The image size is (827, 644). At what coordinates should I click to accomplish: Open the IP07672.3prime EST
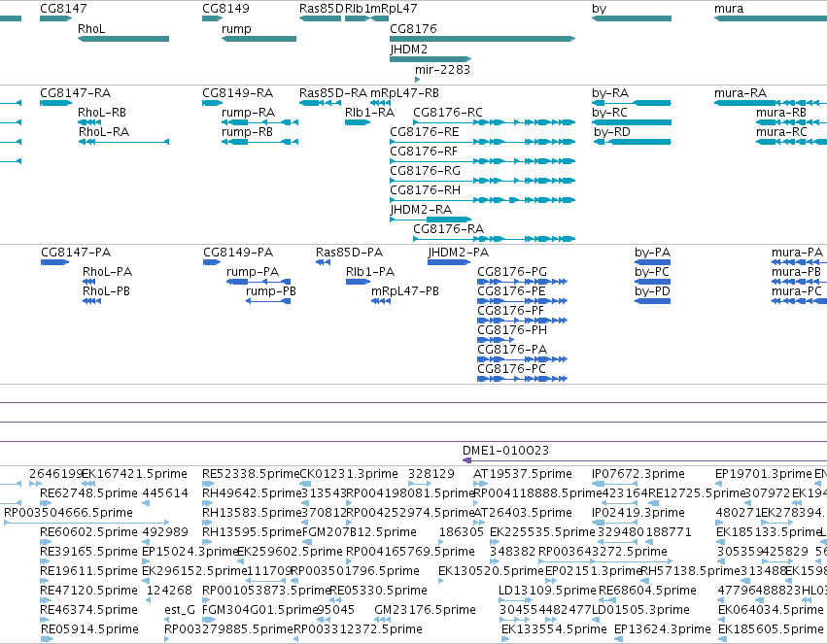(x=614, y=484)
